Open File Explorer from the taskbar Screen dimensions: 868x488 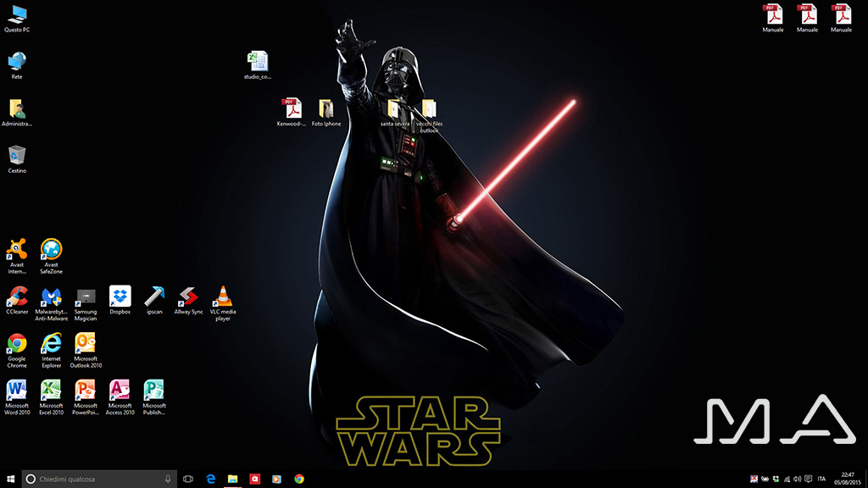(232, 480)
